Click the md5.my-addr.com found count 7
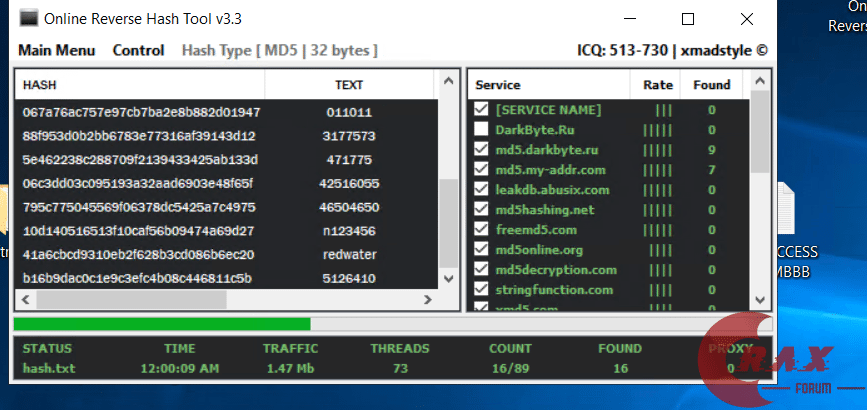The width and height of the screenshot is (867, 410). click(712, 169)
